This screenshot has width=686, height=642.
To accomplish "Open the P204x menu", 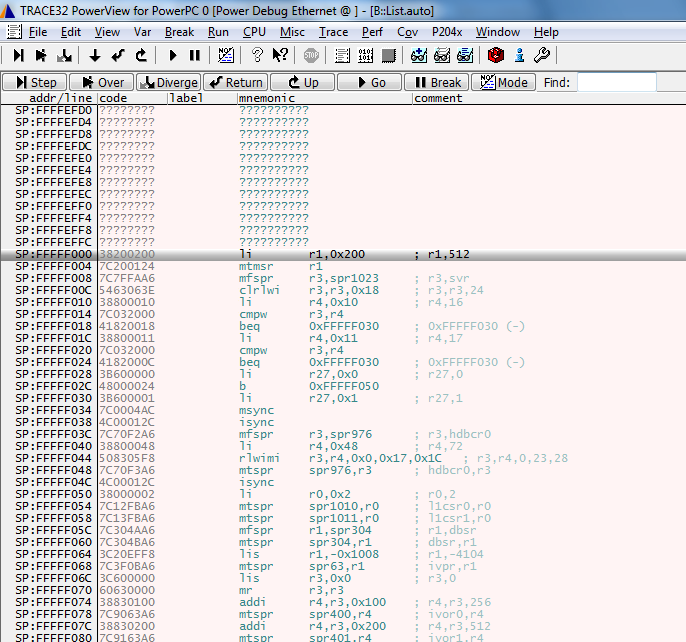I will (447, 32).
